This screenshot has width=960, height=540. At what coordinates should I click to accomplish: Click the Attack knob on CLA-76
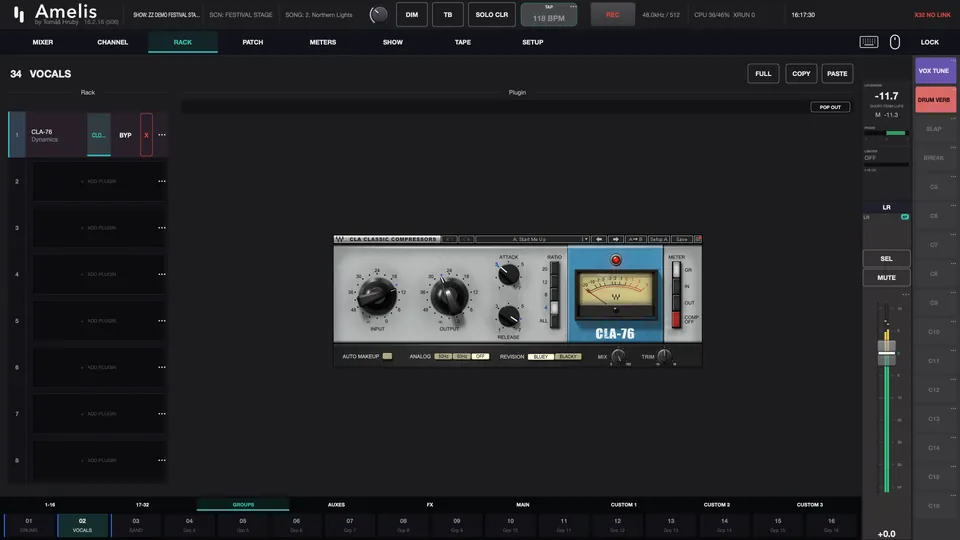pyautogui.click(x=508, y=274)
